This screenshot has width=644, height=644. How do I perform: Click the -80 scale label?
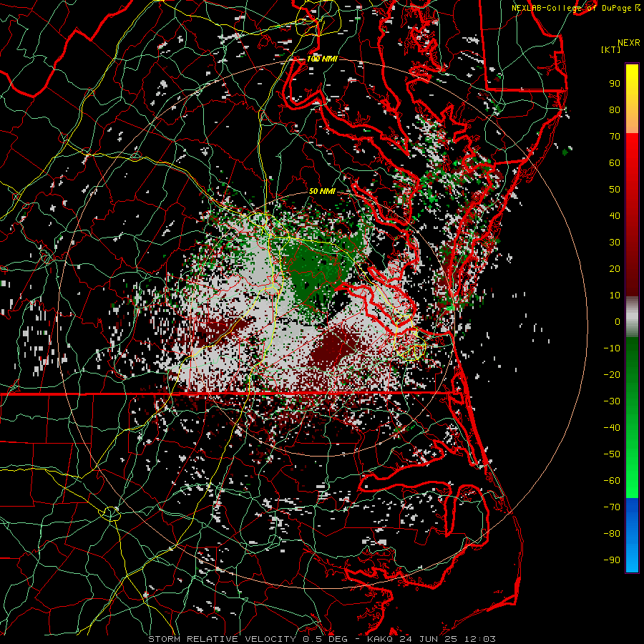[612, 534]
